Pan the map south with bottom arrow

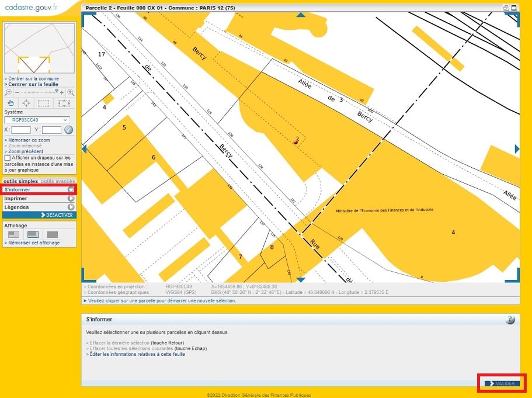click(x=301, y=280)
